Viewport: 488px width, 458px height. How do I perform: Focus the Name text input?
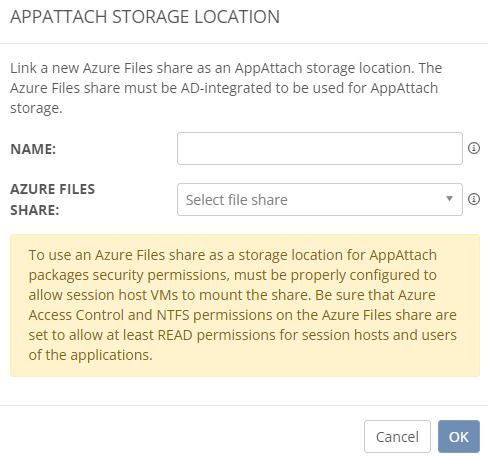320,148
